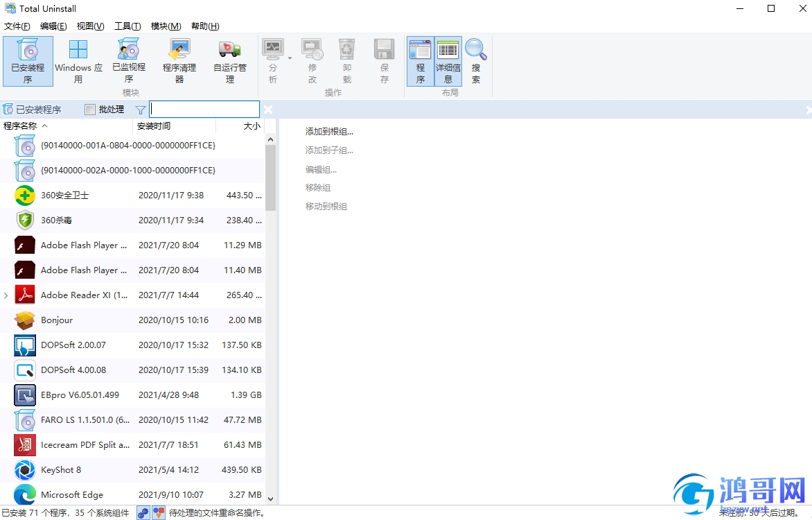This screenshot has height=520, width=812.
Task: Focus the program filter search field
Action: (204, 109)
